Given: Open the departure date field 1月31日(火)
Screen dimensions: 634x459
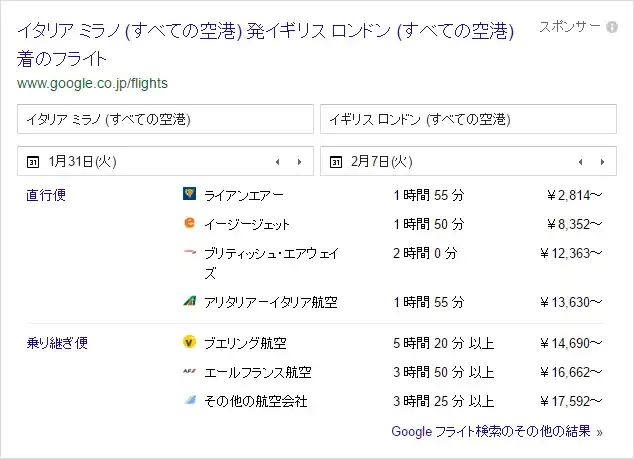Looking at the screenshot, I should (165, 161).
